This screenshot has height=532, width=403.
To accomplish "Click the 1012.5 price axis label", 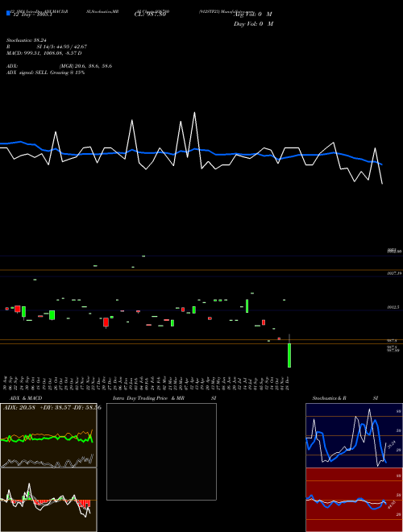I will click(393, 307).
